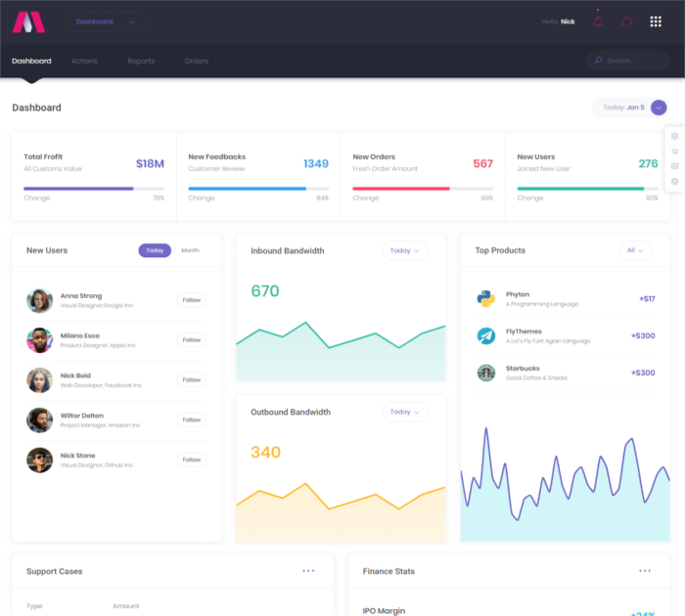This screenshot has height=616, width=685.
Task: Click the pink logo in the header
Action: click(x=29, y=21)
